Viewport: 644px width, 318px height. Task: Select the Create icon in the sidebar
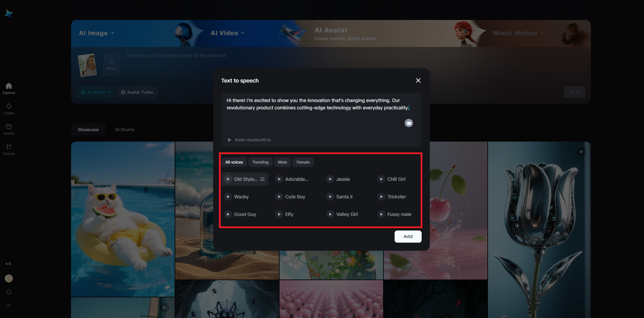(8, 108)
